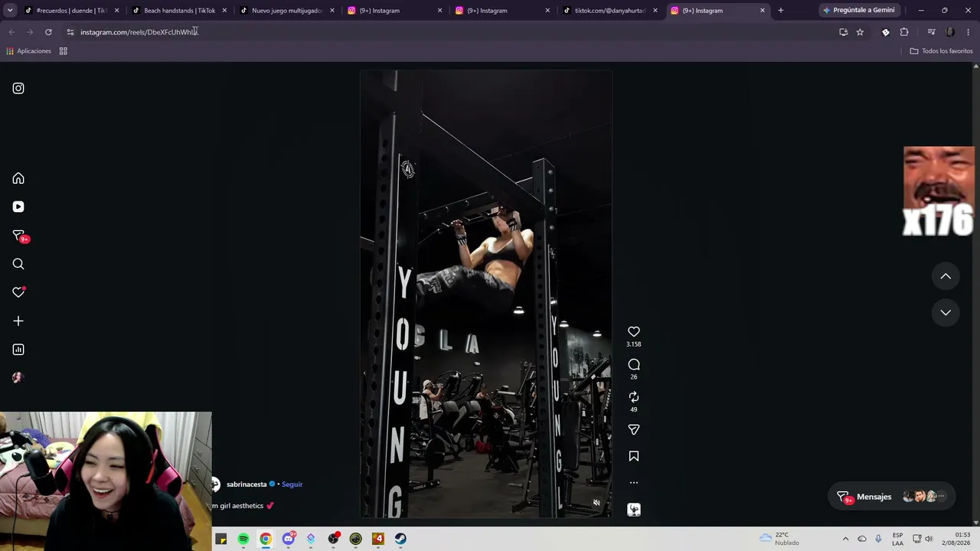
Task: Show hidden system tray icons
Action: click(x=845, y=539)
